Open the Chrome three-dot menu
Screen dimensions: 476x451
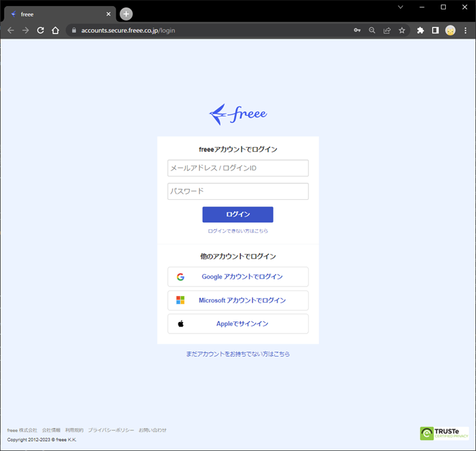click(465, 30)
